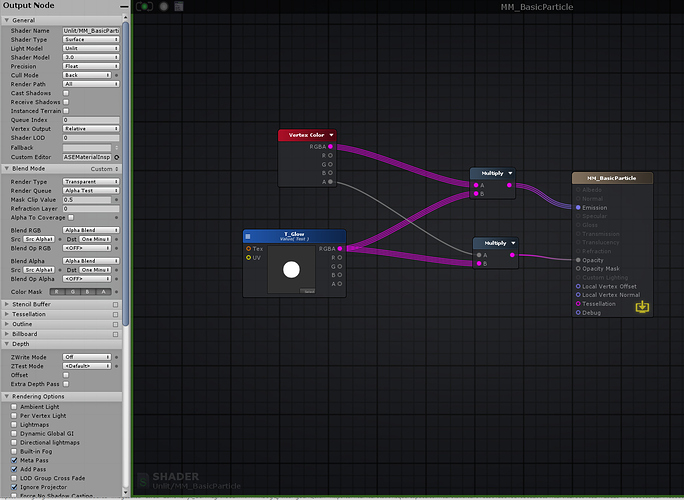Viewport: 684px width, 500px height.
Task: Click the T_Glow UV input port
Action: (248, 257)
